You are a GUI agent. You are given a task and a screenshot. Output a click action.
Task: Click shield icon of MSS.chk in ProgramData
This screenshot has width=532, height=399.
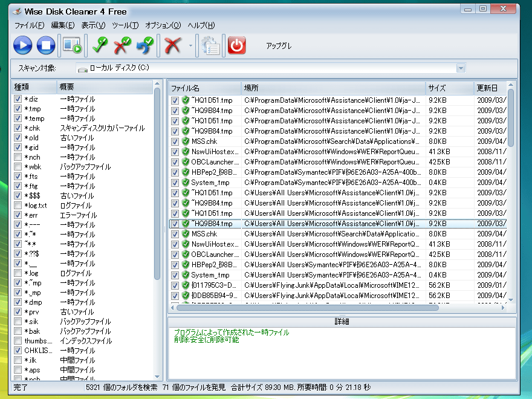tap(185, 141)
